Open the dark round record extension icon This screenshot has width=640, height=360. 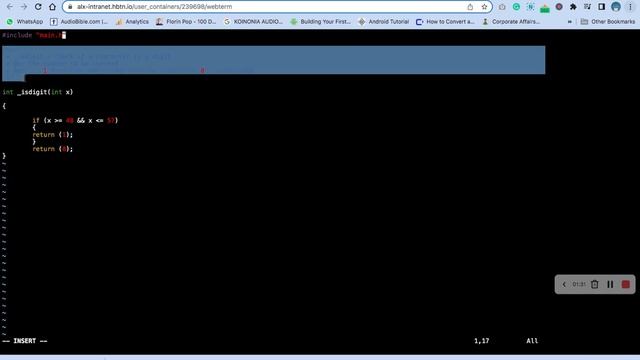click(x=559, y=7)
